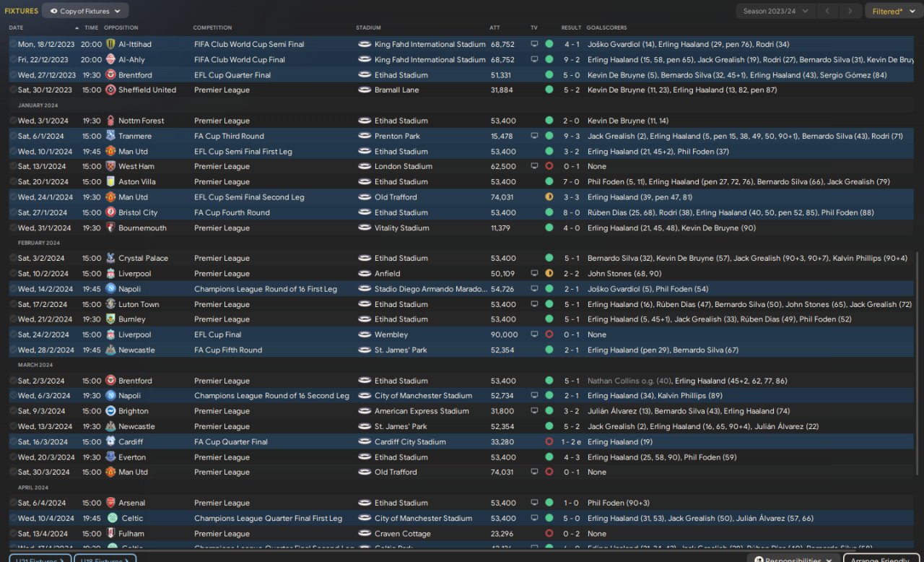
Task: Click the stadium icon beside Craven Cottage
Action: click(364, 534)
